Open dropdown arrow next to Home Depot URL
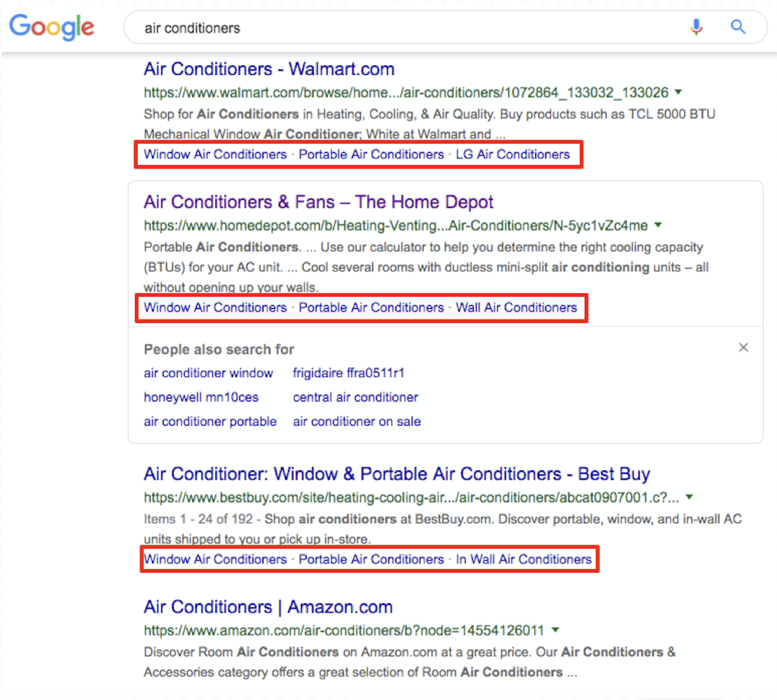This screenshot has width=777, height=700. [658, 225]
